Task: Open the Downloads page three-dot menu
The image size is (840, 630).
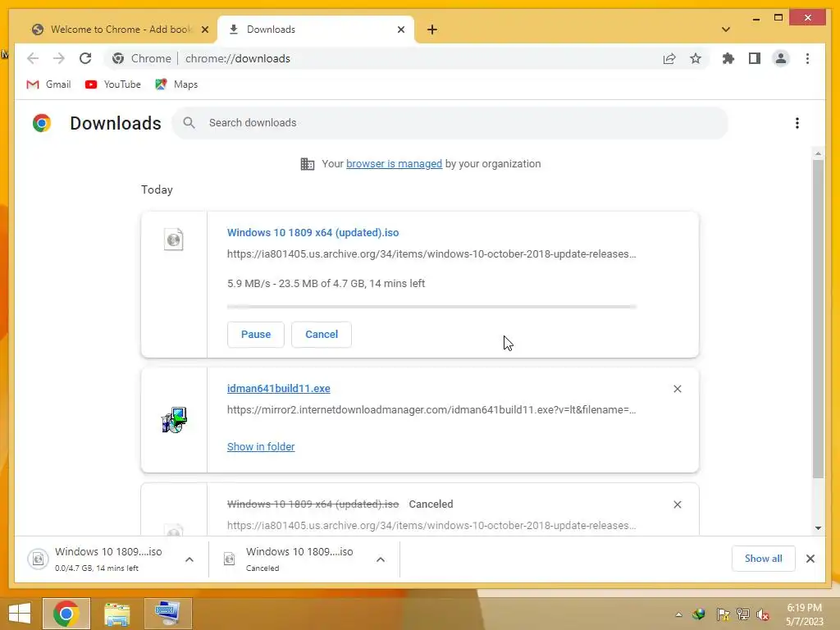Action: click(x=797, y=123)
